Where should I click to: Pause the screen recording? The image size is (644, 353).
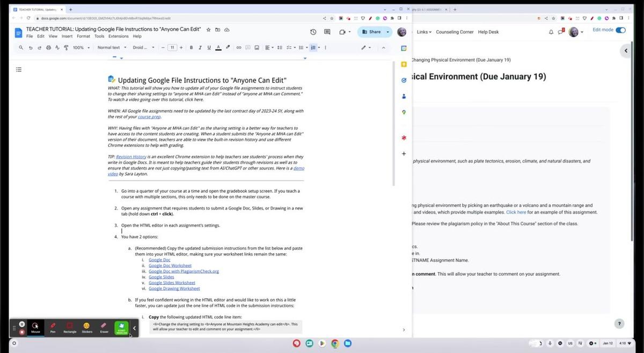[21, 324]
